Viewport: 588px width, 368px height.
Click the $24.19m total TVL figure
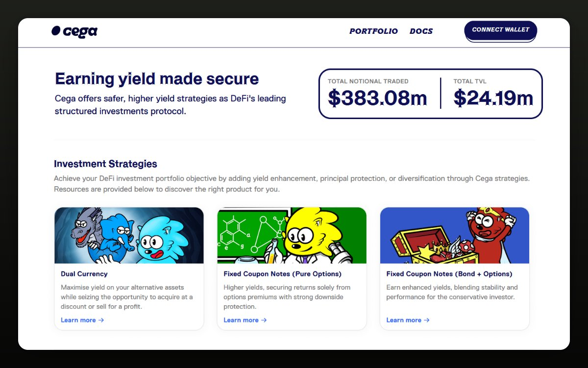click(493, 98)
